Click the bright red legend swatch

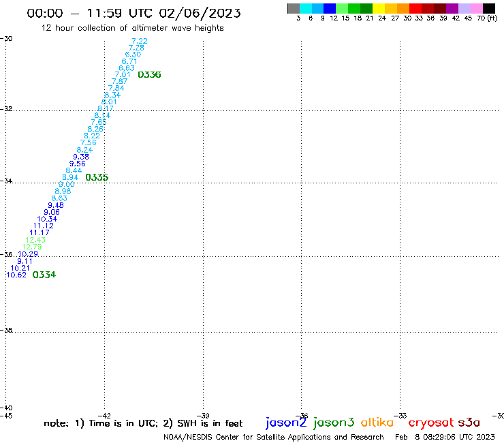point(415,8)
